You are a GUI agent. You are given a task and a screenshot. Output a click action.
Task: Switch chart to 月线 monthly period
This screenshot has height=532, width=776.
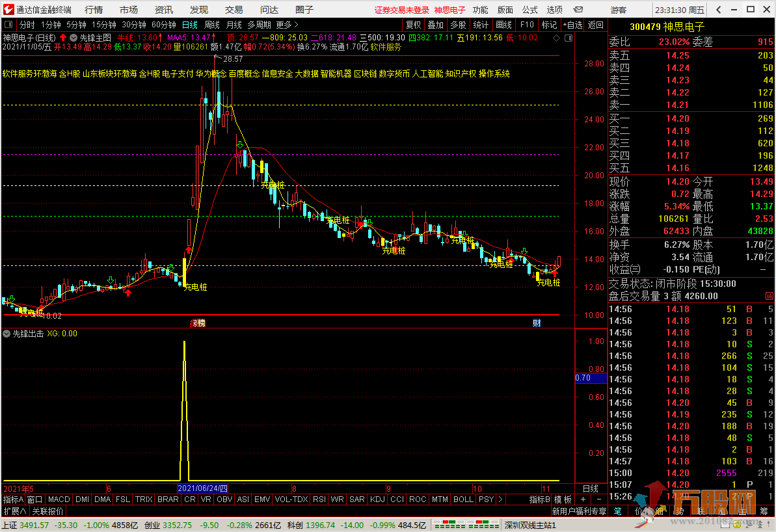pos(234,25)
